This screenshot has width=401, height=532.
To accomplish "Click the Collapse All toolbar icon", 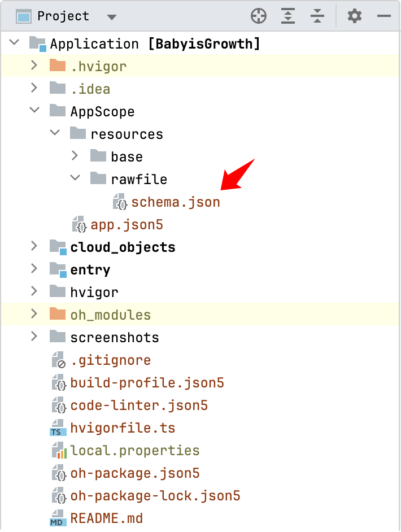I will pyautogui.click(x=317, y=16).
